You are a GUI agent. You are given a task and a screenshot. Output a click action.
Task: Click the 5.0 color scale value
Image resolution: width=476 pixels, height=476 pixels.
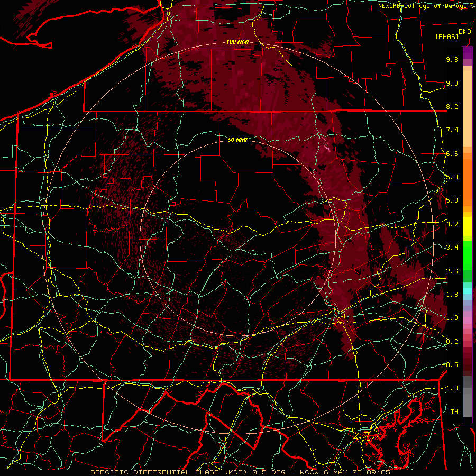pyautogui.click(x=452, y=200)
